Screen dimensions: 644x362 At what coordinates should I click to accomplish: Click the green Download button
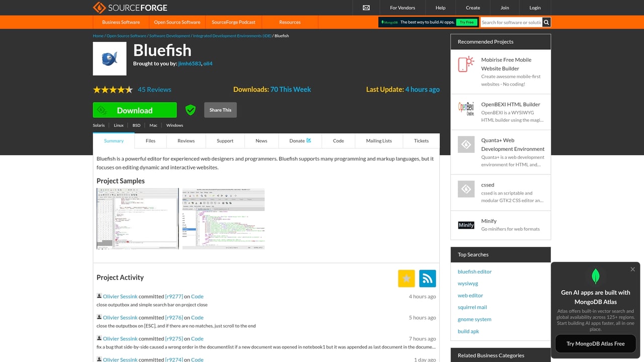[134, 110]
